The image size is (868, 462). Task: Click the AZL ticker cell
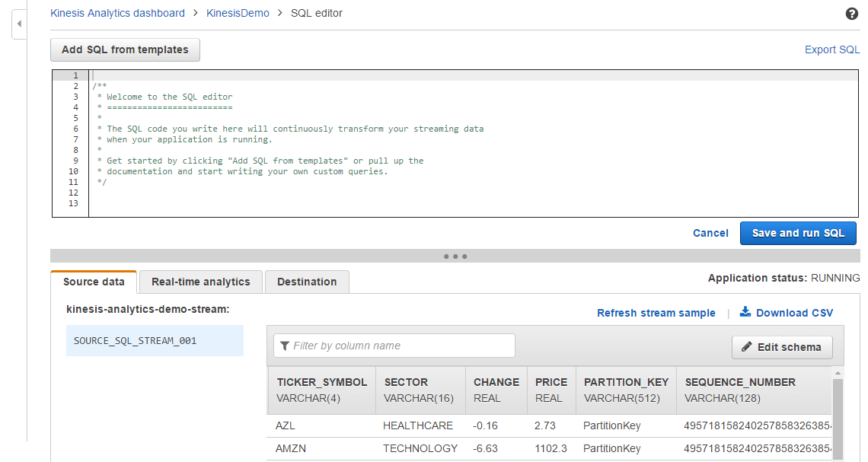(x=285, y=425)
